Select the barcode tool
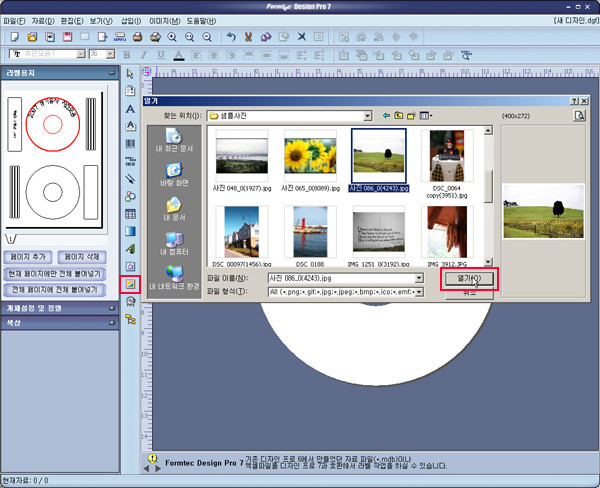Viewport: 600px width, 488px height. pyautogui.click(x=130, y=144)
